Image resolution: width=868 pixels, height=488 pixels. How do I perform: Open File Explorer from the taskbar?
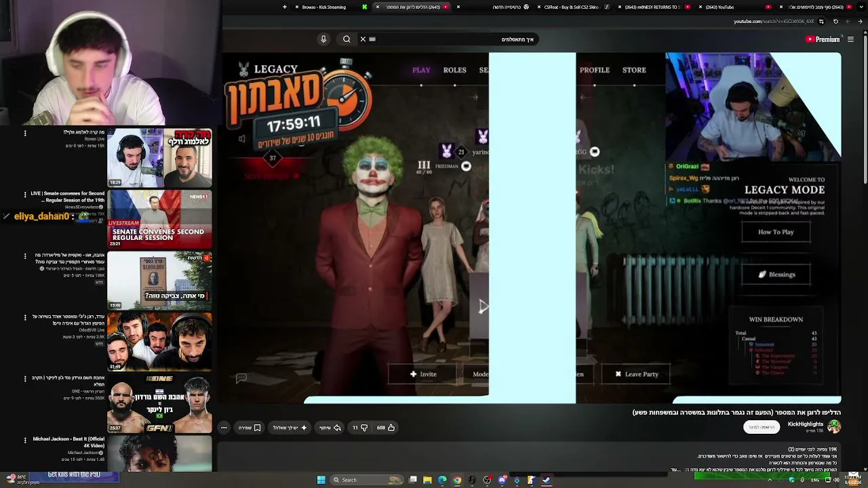(427, 480)
